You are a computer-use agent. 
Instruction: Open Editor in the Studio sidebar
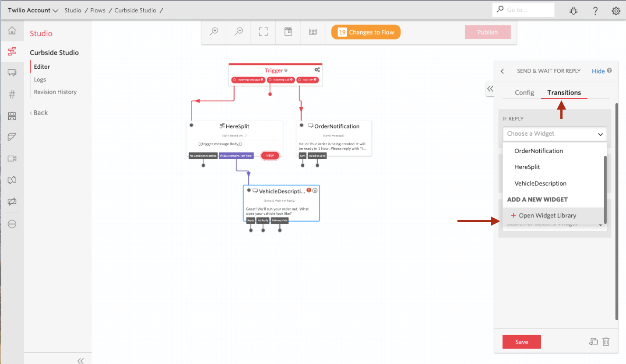point(42,66)
